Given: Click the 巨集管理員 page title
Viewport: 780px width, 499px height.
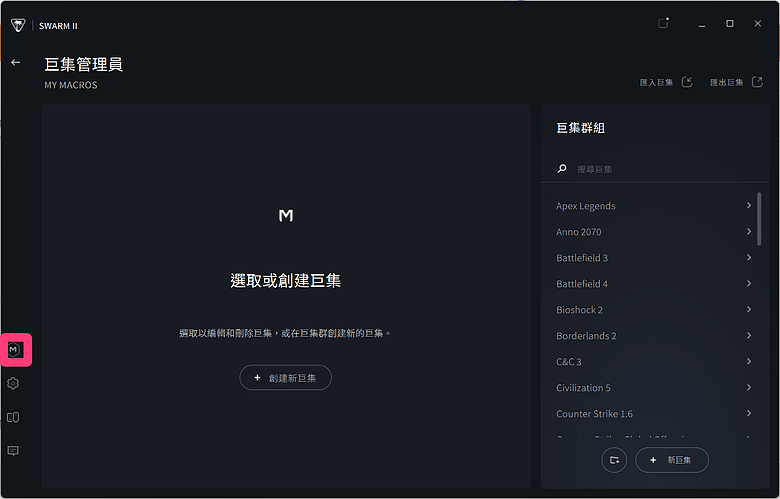Looking at the screenshot, I should [x=84, y=64].
